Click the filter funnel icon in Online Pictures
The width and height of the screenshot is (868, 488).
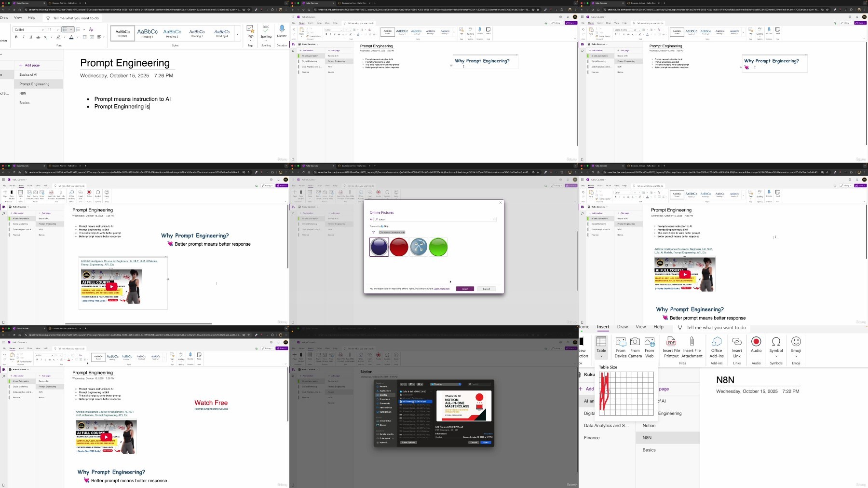pos(373,232)
